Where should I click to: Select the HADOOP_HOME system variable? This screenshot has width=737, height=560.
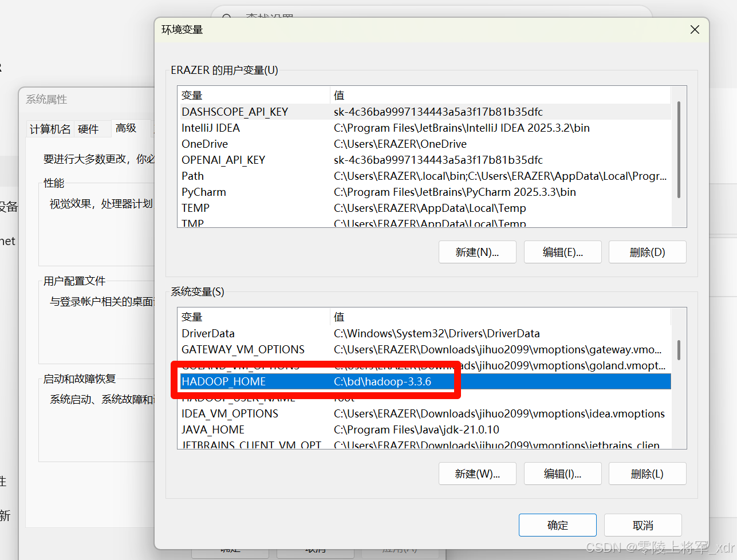[424, 381]
